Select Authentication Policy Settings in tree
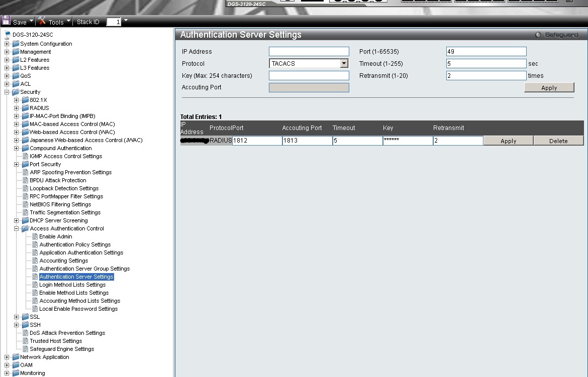Viewport: 588px width, 377px height. click(x=75, y=244)
